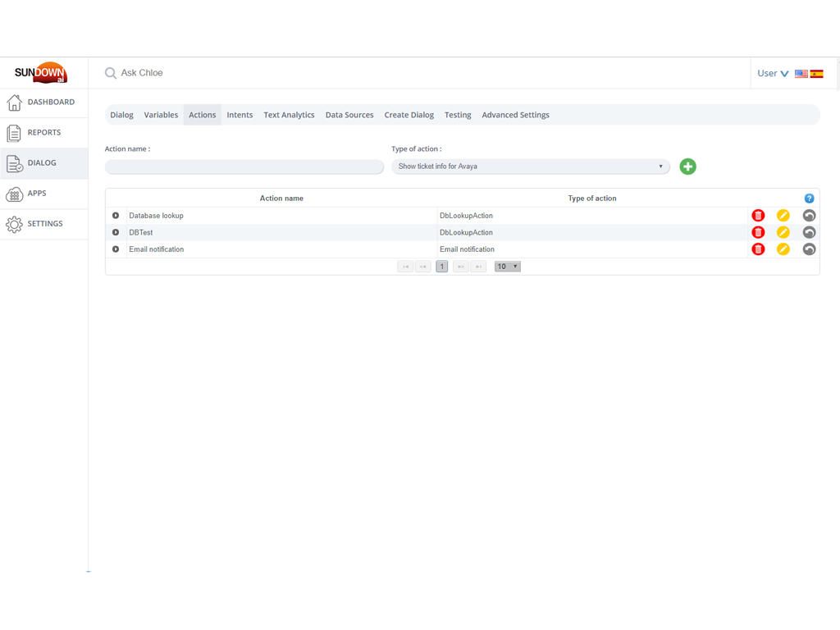Expand the Email notification row
840x630 pixels.
(116, 249)
